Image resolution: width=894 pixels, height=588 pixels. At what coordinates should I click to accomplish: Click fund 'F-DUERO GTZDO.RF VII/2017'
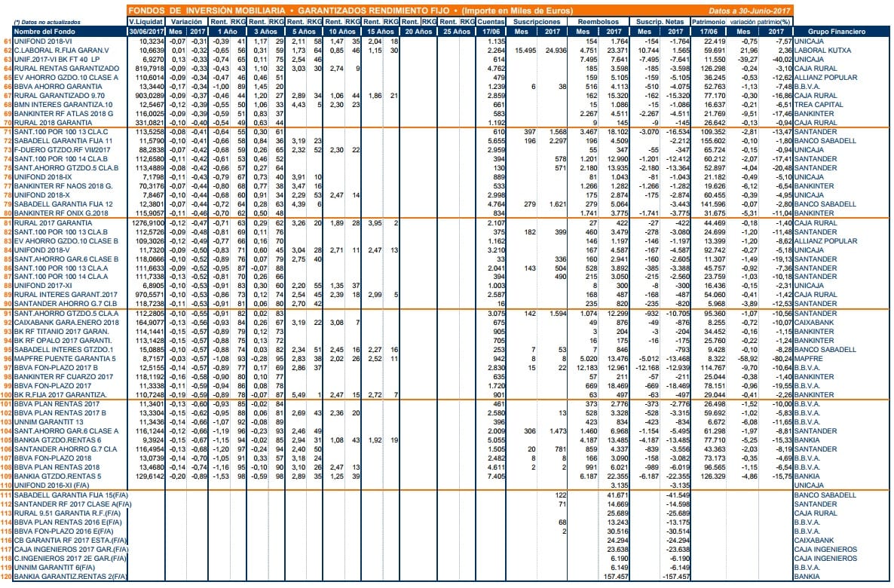click(62, 150)
